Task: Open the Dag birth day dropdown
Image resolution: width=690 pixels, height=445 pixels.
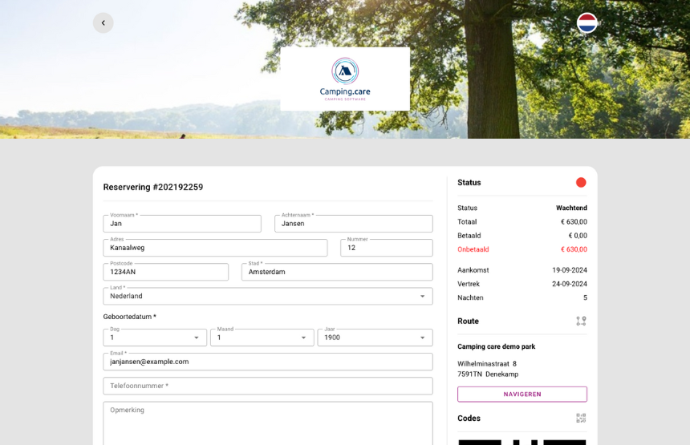Action: (154, 338)
